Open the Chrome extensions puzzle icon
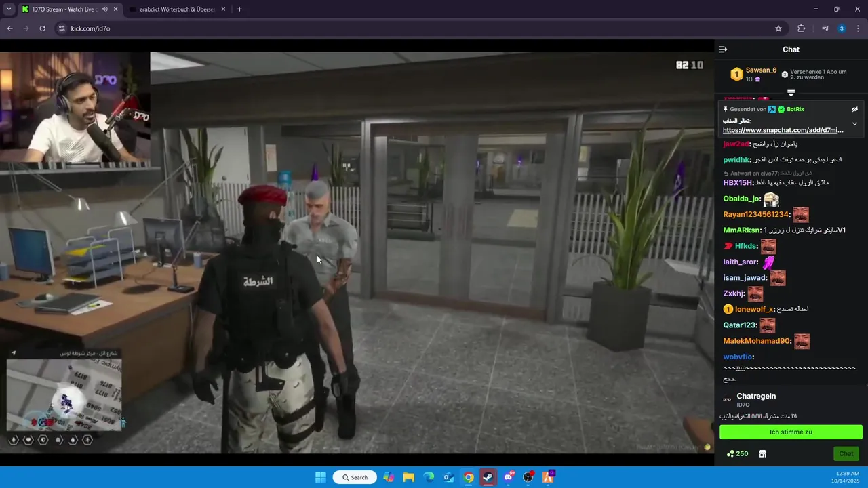 [801, 28]
